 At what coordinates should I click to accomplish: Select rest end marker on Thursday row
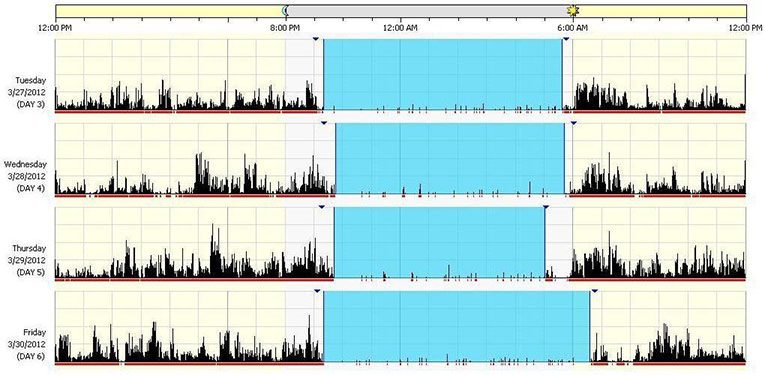(545, 207)
